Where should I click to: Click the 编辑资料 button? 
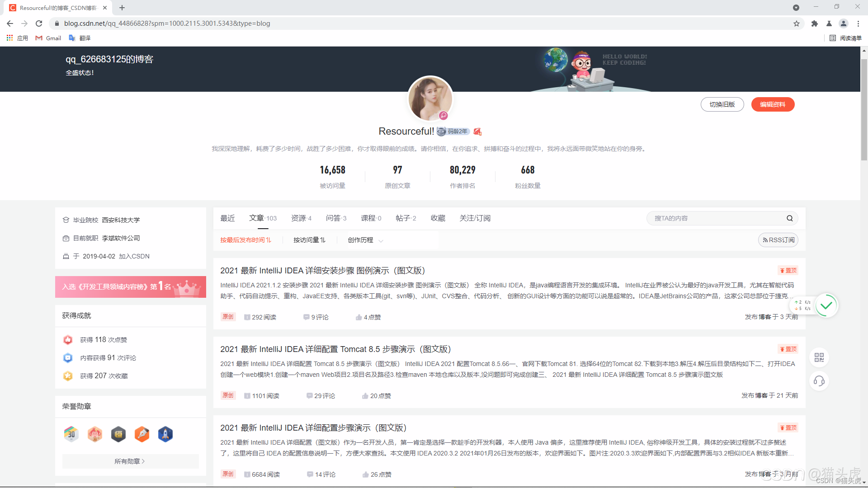tap(772, 104)
